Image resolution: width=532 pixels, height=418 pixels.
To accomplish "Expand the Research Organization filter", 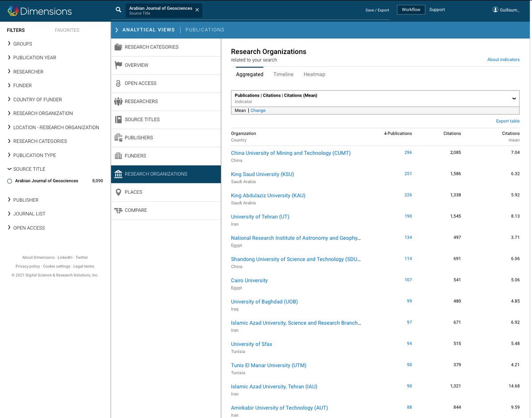I will 9,113.
